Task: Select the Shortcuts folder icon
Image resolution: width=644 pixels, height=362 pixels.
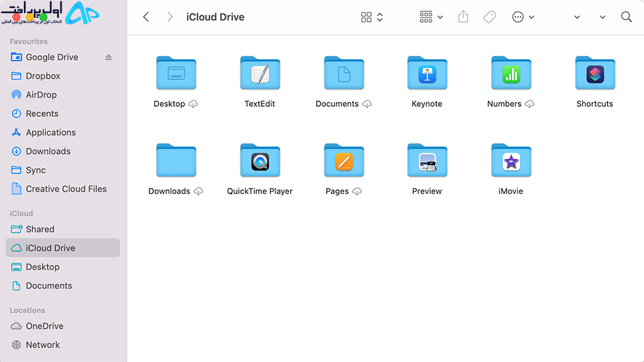Action: pyautogui.click(x=595, y=73)
